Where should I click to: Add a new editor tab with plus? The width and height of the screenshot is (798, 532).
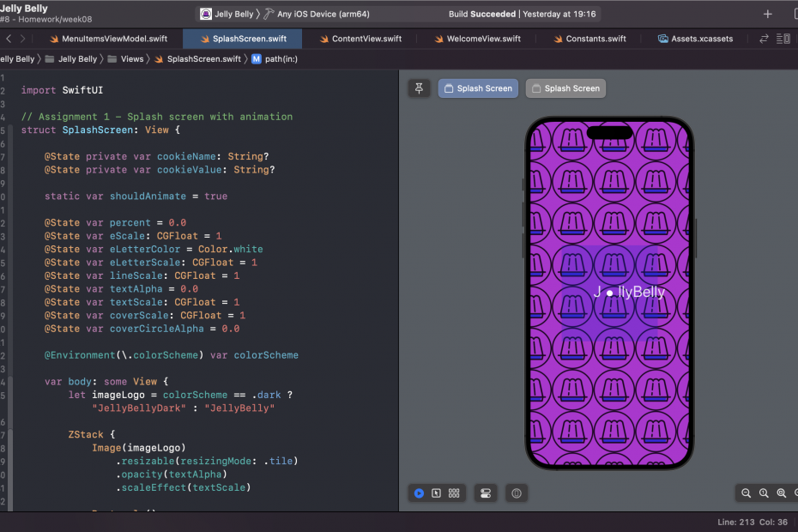(x=767, y=15)
